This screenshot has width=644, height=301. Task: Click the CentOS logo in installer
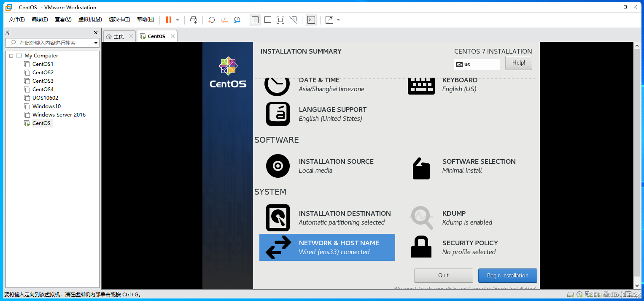click(x=228, y=72)
